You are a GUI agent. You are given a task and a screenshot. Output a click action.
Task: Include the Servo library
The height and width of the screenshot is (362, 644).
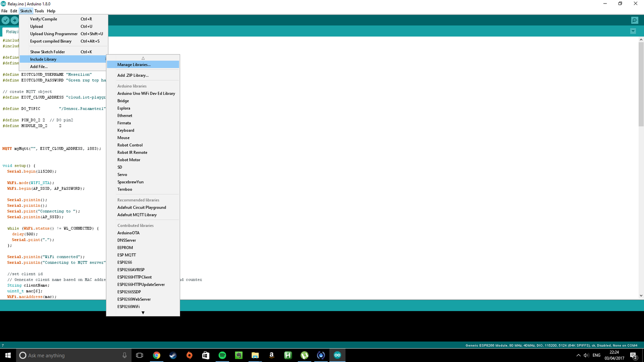(143, 175)
